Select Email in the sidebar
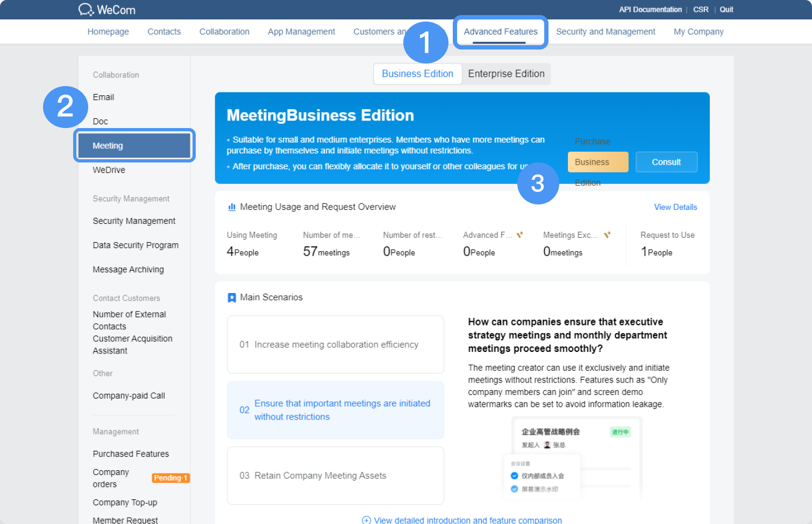This screenshot has height=524, width=812. (x=103, y=97)
